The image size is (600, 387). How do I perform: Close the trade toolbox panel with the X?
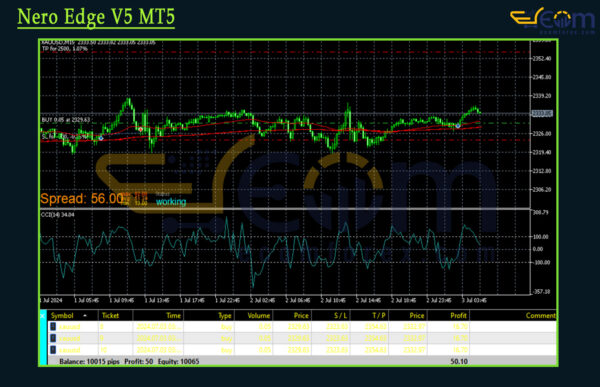click(x=43, y=315)
